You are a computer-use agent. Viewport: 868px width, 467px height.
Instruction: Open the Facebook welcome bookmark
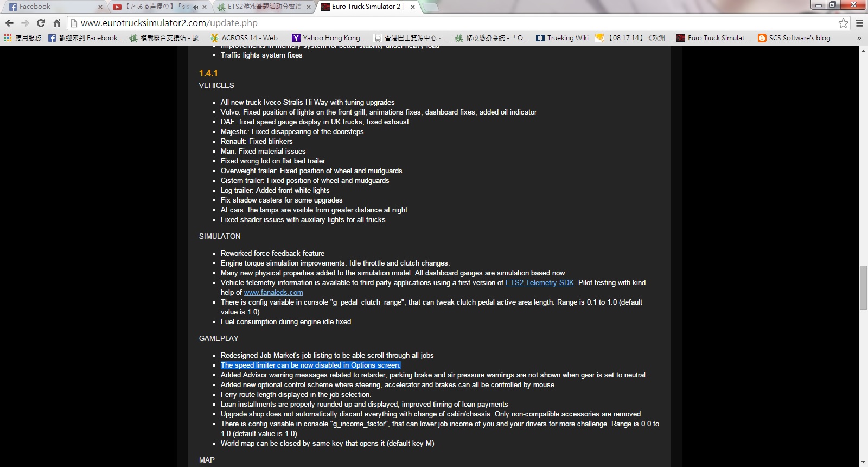85,38
